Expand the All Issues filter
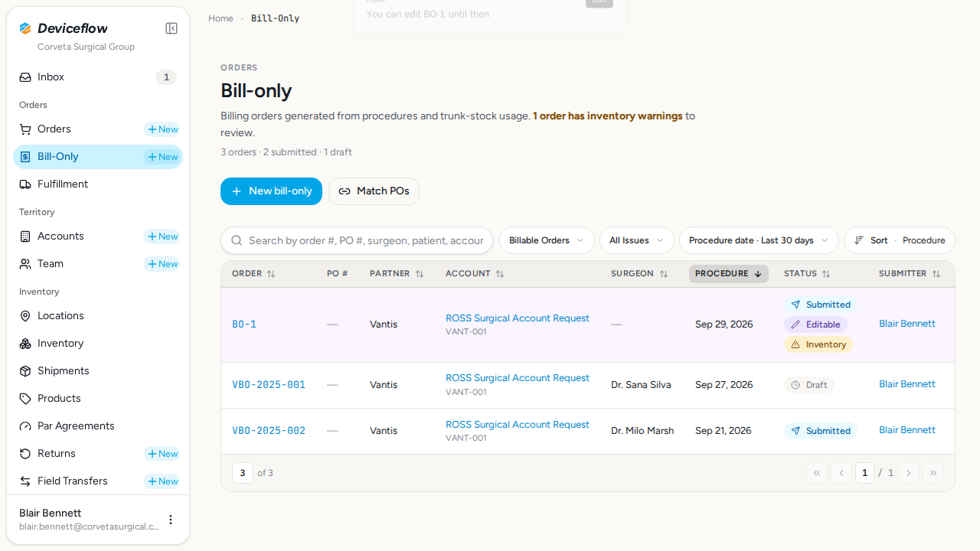 point(637,240)
